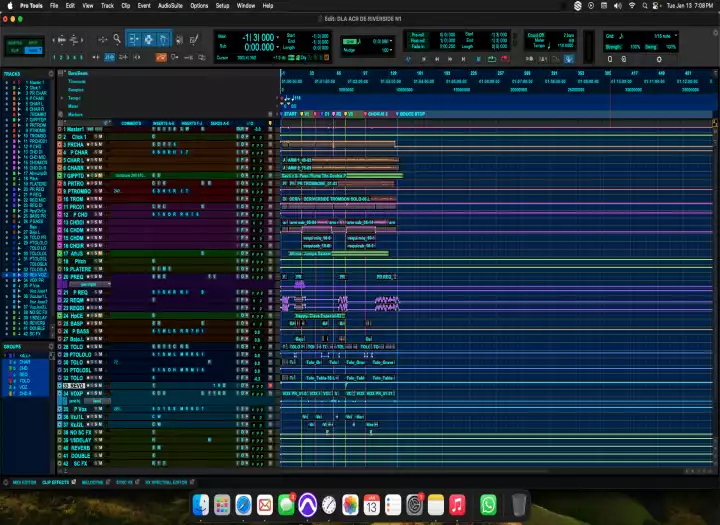Recall zoom preset 3

pyautogui.click(x=68, y=57)
